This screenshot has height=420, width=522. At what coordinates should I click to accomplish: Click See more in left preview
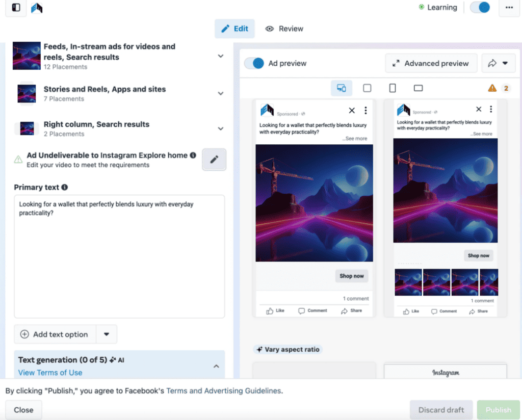[x=355, y=139]
